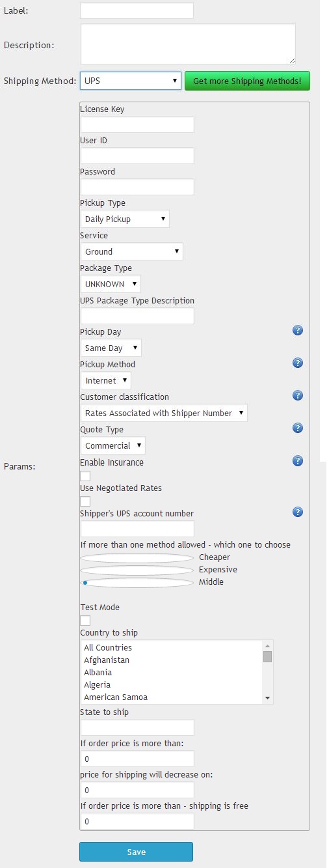Select Albania in the country list
Image resolution: width=329 pixels, height=868 pixels.
coord(98,672)
